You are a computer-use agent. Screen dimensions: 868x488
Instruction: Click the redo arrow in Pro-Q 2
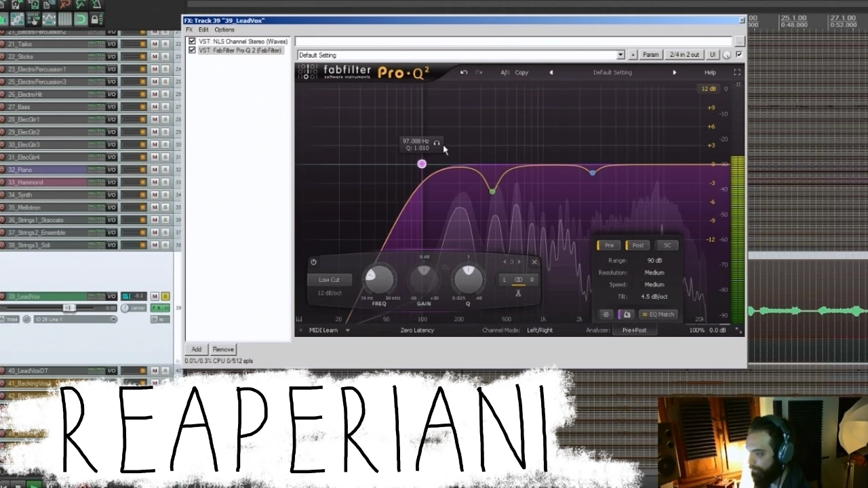point(479,73)
